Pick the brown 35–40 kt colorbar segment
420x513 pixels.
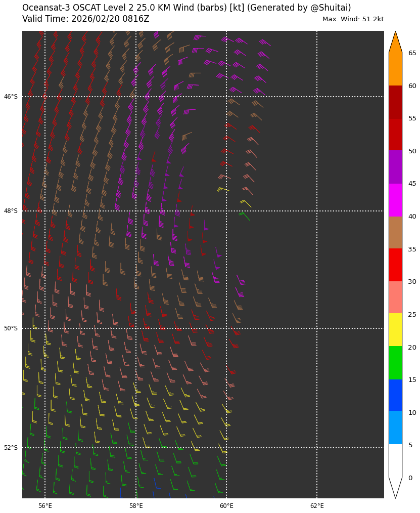click(395, 232)
